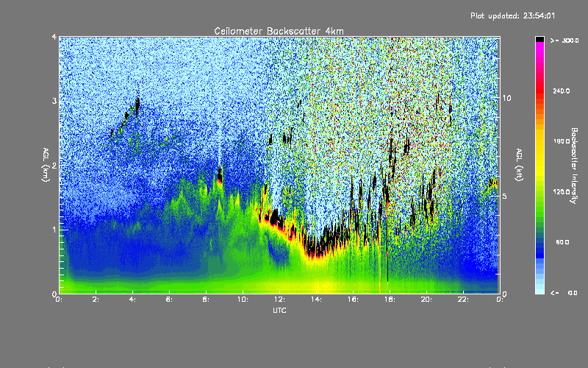The height and width of the screenshot is (368, 588).
Task: Select the "UTC" time axis label
Action: [279, 311]
